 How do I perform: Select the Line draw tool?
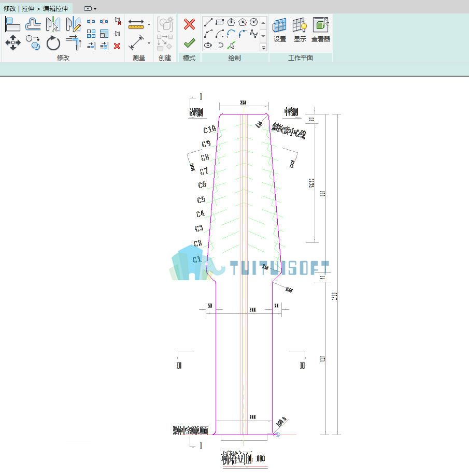coord(208,22)
